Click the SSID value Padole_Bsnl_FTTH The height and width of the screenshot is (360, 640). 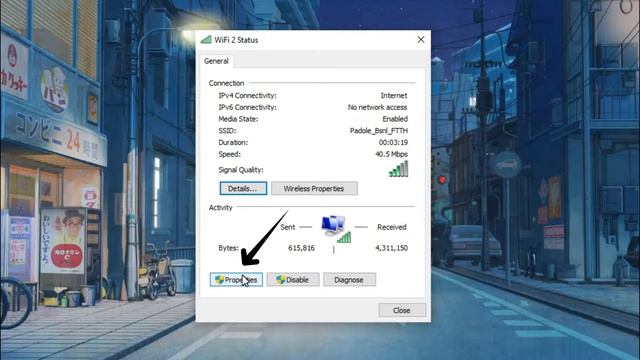(379, 131)
